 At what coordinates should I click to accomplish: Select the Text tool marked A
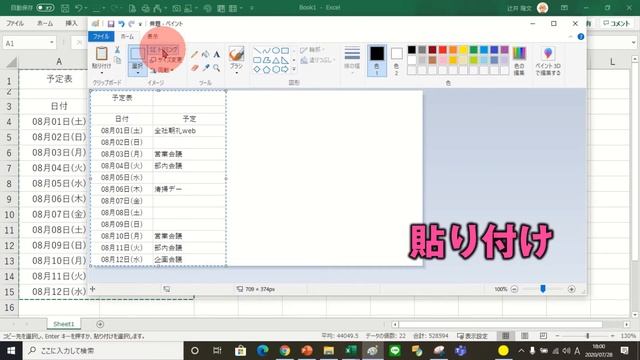(x=217, y=54)
